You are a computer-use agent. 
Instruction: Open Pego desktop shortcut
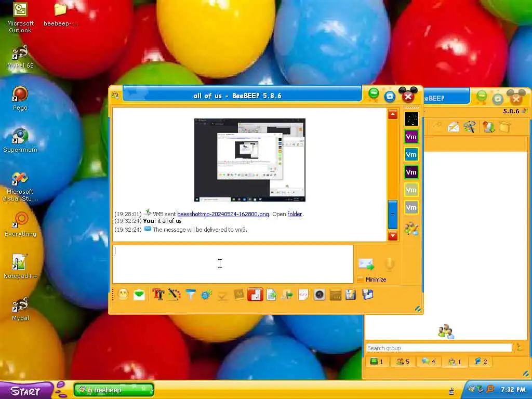(20, 98)
